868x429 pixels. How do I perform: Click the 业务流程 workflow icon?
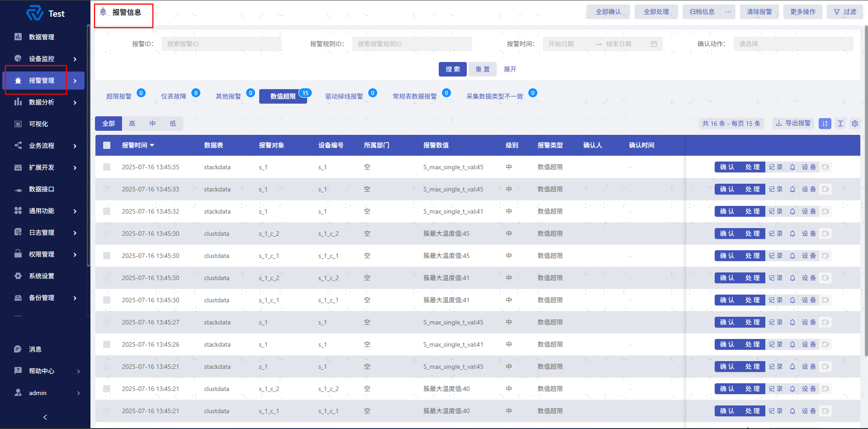click(x=18, y=146)
